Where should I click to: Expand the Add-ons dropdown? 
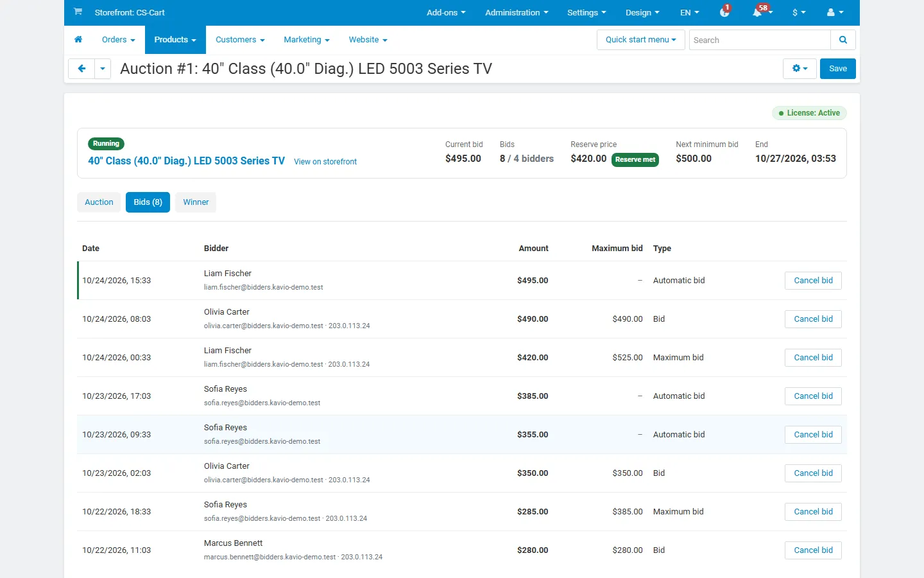point(446,12)
